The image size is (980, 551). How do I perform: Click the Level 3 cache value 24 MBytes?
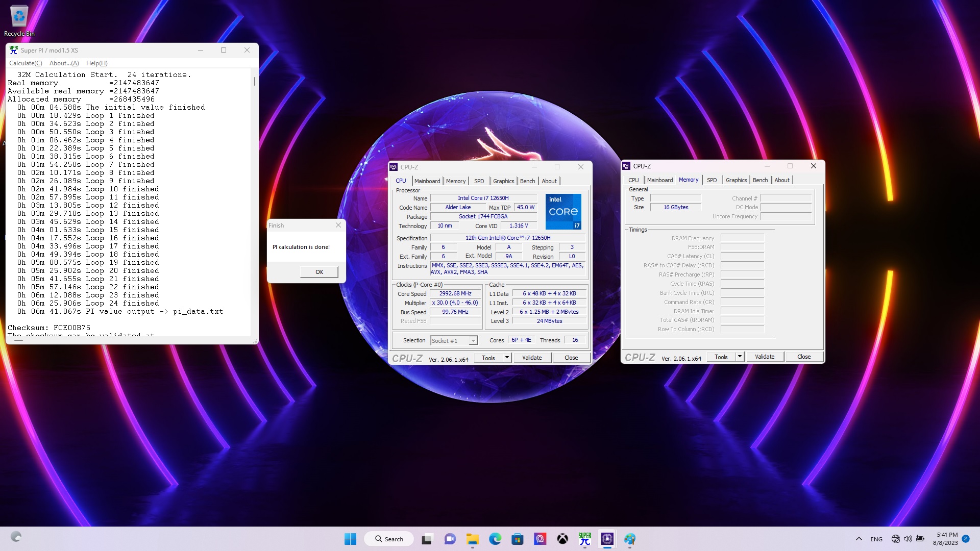(549, 321)
